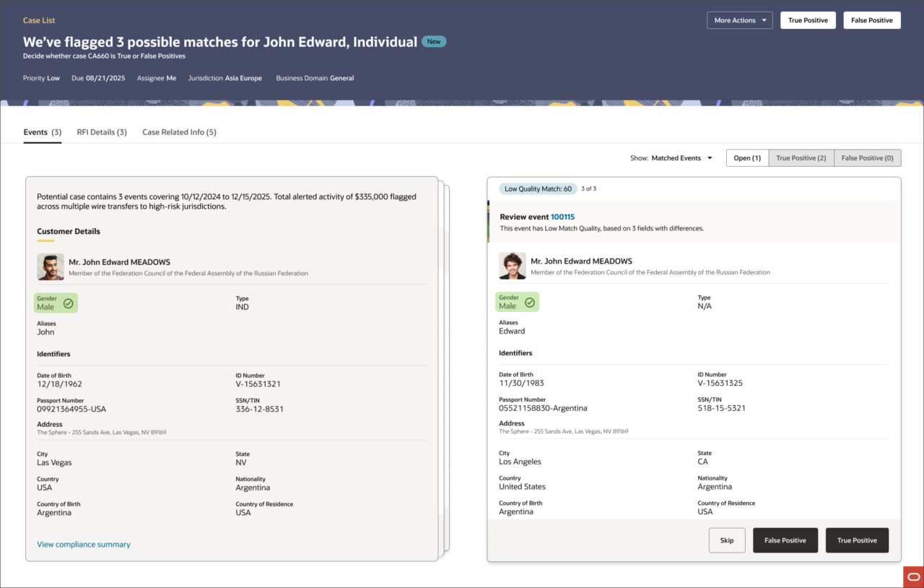Click Gender match checkmark in Customer Details
The image size is (924, 588).
pos(68,303)
